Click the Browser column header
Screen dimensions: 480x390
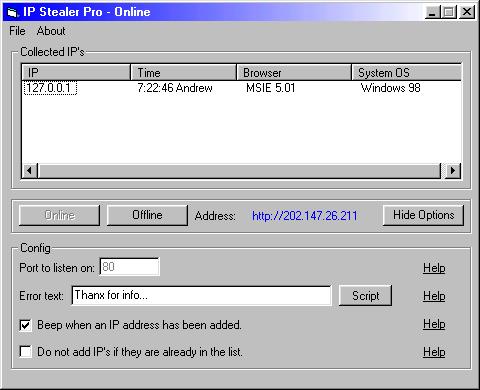click(294, 72)
